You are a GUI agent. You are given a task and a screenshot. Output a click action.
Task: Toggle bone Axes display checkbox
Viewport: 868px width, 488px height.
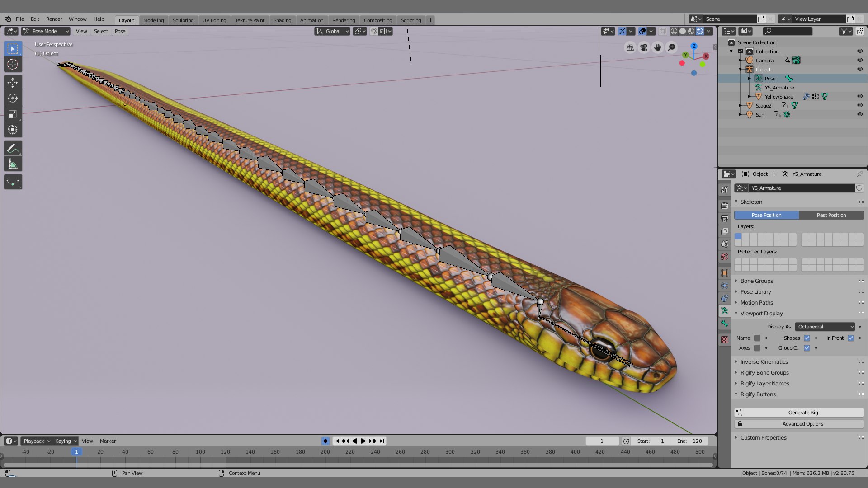click(757, 348)
